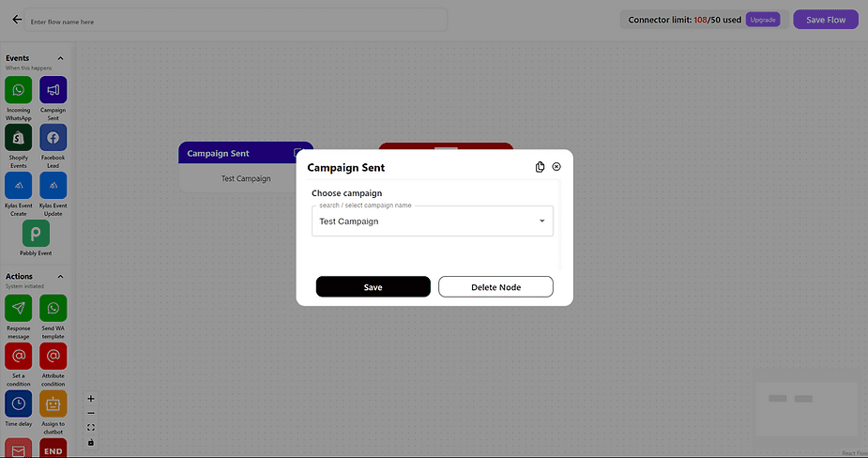Select the Send WA template action icon
Image resolution: width=868 pixels, height=458 pixels.
(x=53, y=308)
